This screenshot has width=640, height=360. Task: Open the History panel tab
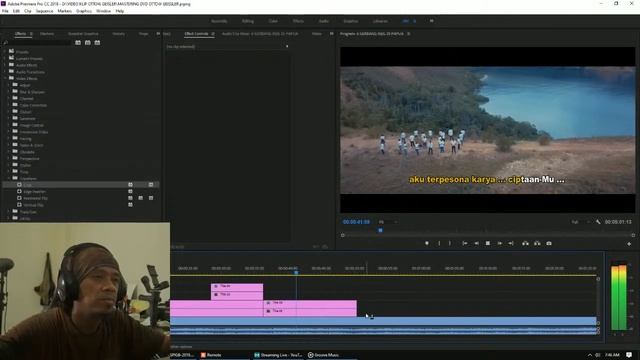click(119, 34)
